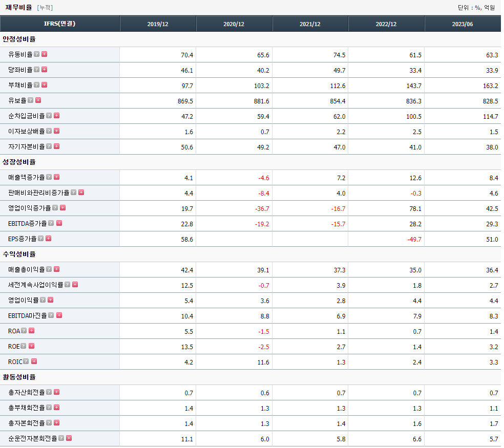504x448 pixels.
Task: Open help icon for 총부채회전율
Action: 49,408
